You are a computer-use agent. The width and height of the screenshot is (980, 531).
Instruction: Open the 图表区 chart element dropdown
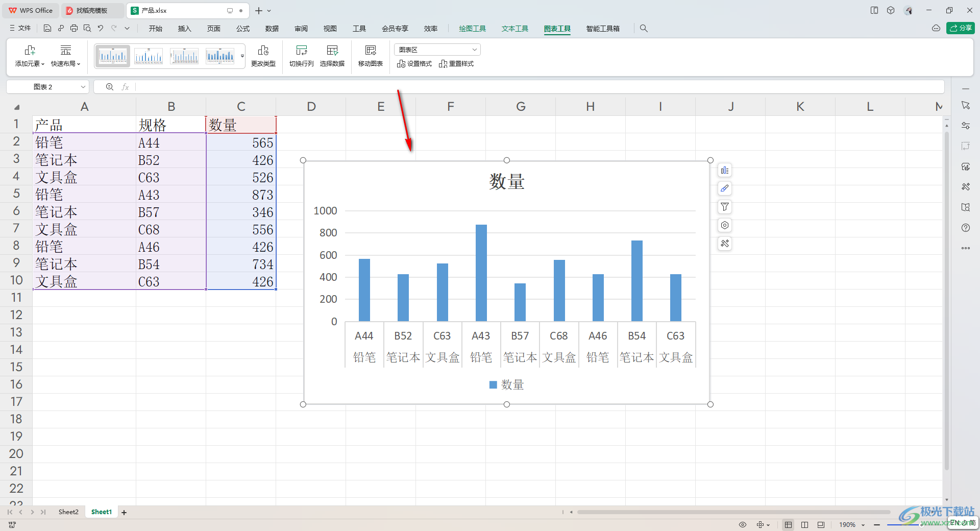tap(437, 50)
